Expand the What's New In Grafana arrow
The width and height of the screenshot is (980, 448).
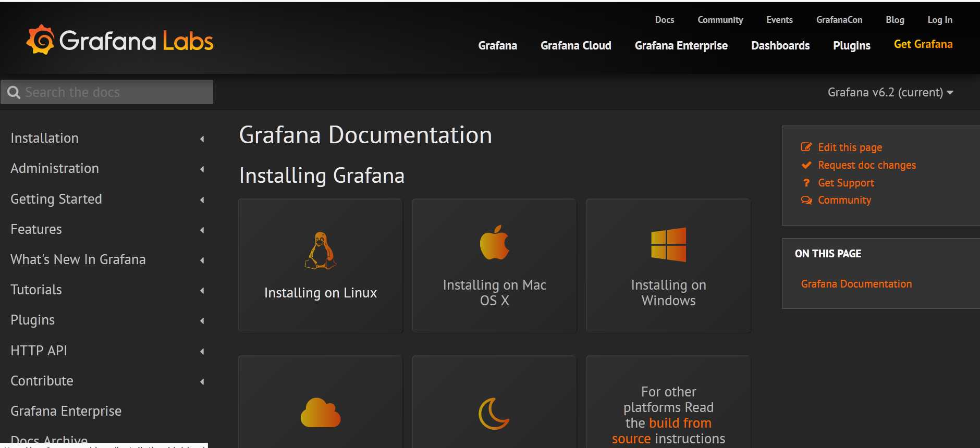point(202,260)
